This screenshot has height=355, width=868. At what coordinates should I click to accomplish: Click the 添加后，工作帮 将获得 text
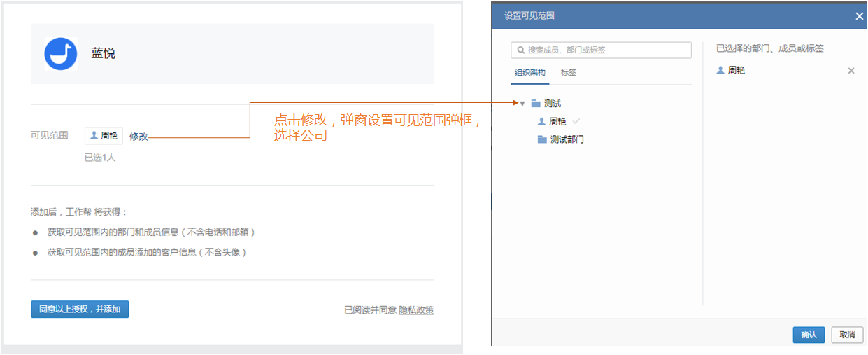coord(80,211)
